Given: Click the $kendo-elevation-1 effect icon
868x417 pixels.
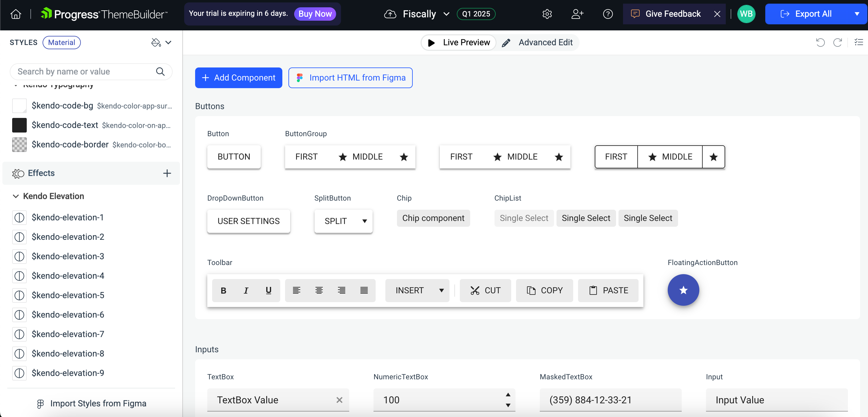Looking at the screenshot, I should (x=19, y=217).
